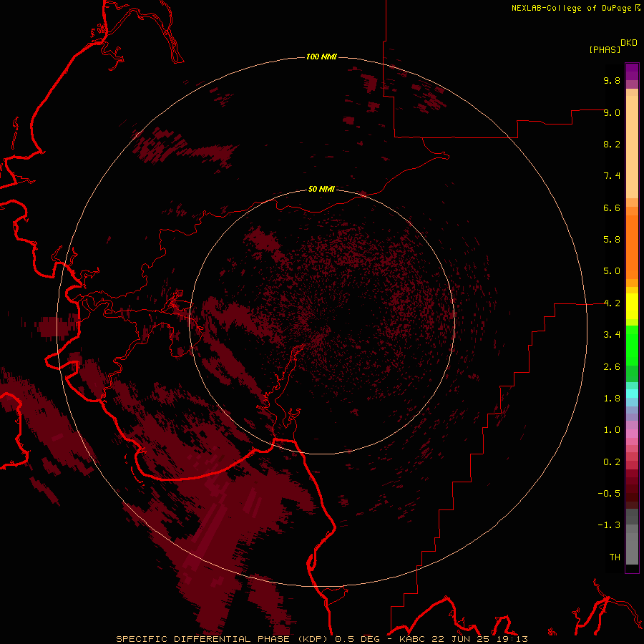
Task: Click the purple segment atop the color bar
Action: pyautogui.click(x=632, y=72)
